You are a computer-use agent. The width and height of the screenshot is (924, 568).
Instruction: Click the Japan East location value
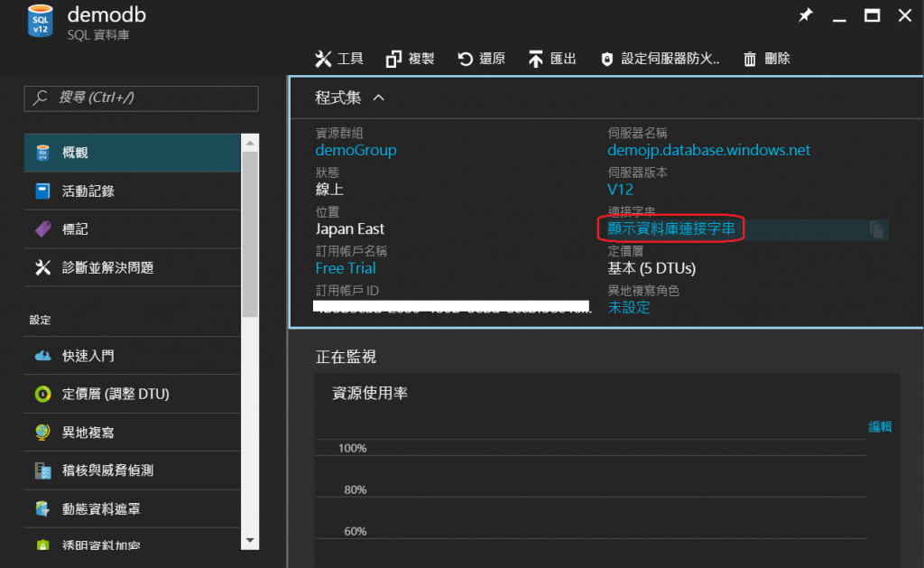click(350, 228)
